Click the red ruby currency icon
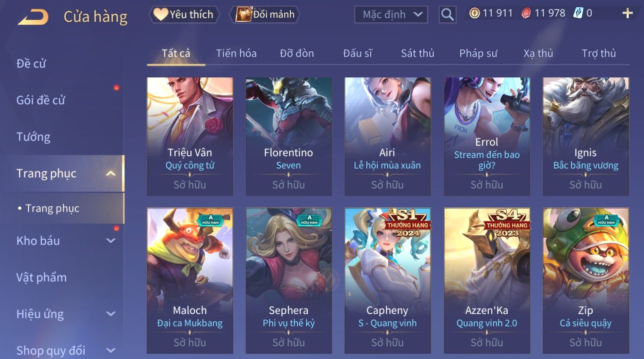 (526, 13)
